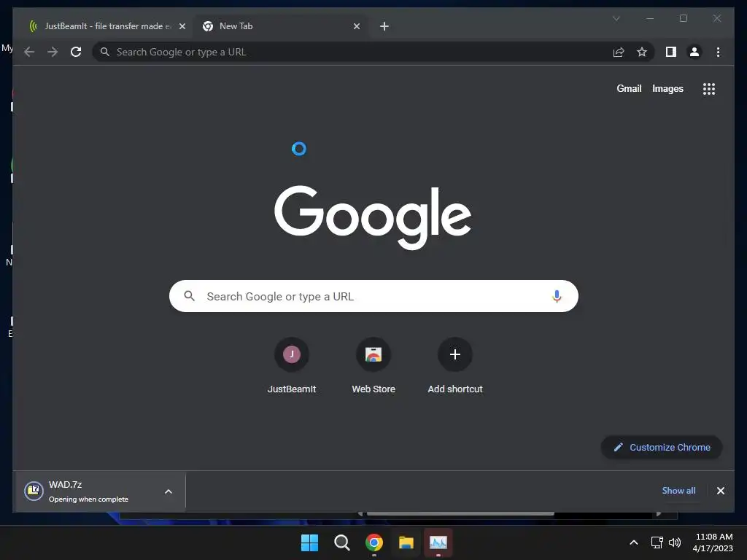747x560 pixels.
Task: Bookmark this tab with star icon
Action: [x=642, y=52]
